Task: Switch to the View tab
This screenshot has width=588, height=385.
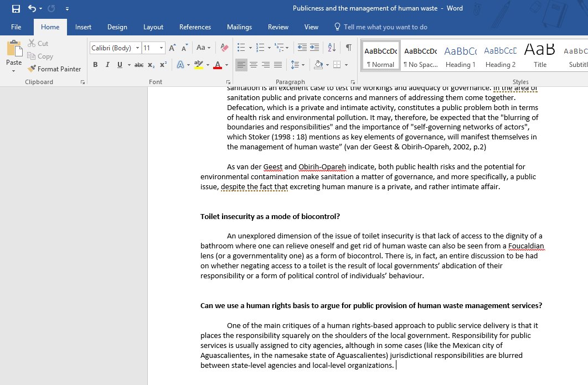Action: [311, 27]
